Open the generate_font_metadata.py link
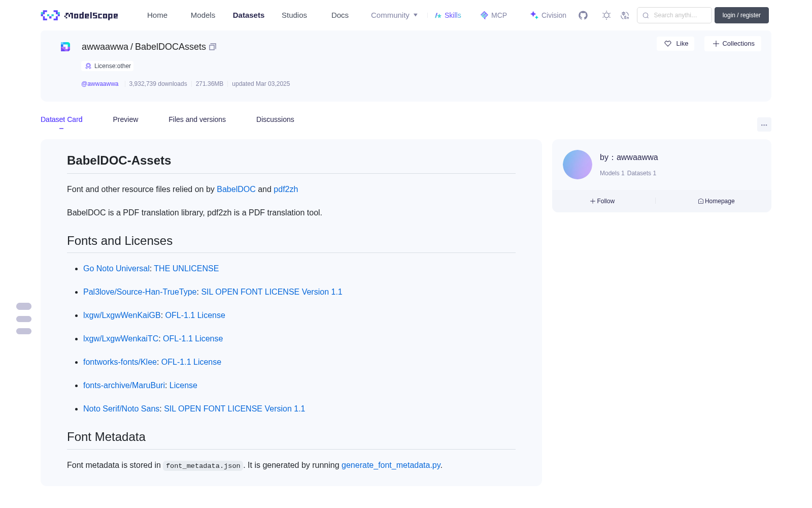 391,465
